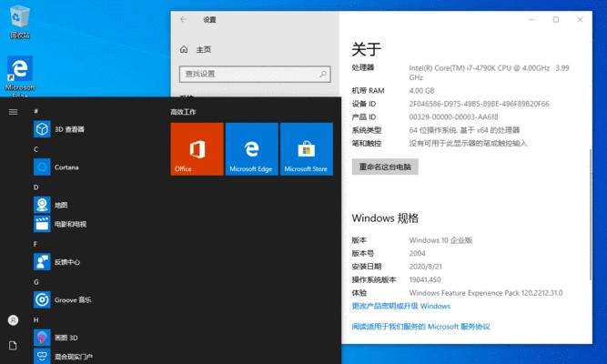Viewport: 607px width, 364px height.
Task: Close the Settings window
Action: tap(580, 19)
